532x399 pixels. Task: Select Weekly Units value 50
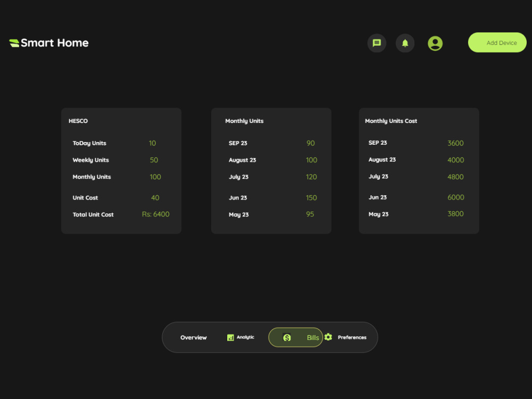pos(154,160)
